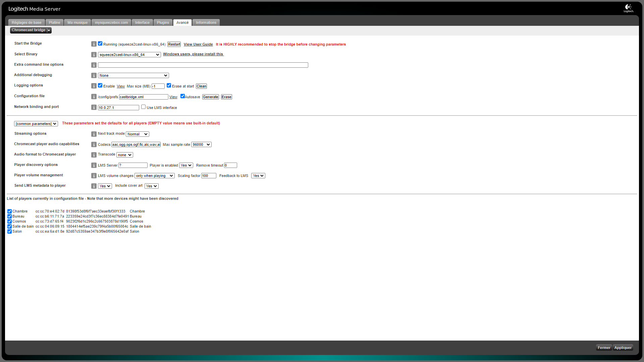Toggle the Autosave checkbox
The height and width of the screenshot is (362, 644).
pos(182,96)
